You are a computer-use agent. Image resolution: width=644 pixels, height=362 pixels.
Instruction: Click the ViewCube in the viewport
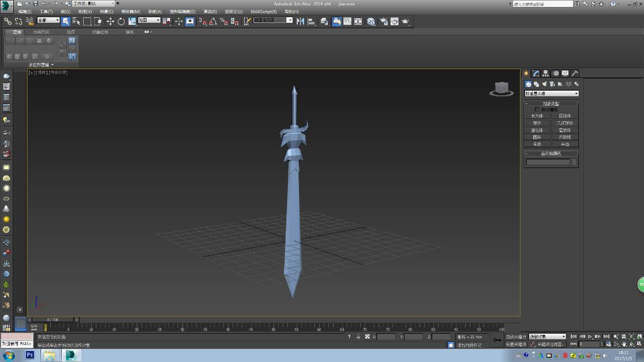click(x=501, y=88)
